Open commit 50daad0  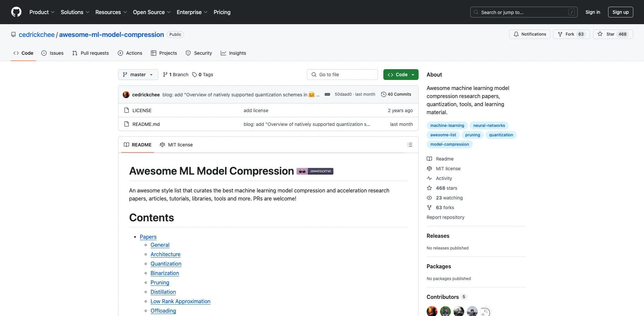pyautogui.click(x=343, y=94)
